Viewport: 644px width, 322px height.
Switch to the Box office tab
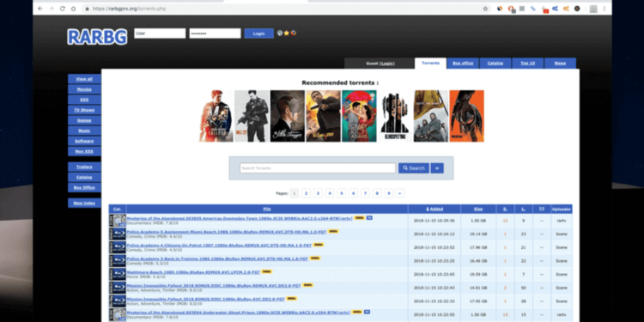point(463,64)
